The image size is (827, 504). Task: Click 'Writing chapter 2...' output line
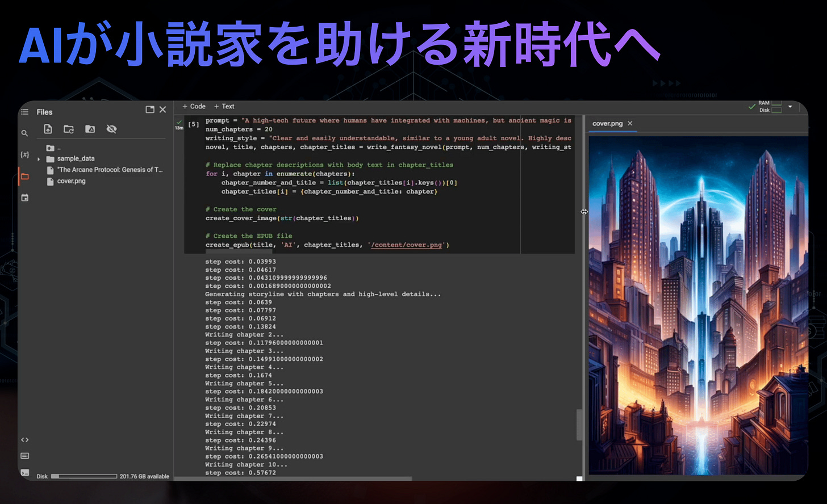pyautogui.click(x=244, y=335)
